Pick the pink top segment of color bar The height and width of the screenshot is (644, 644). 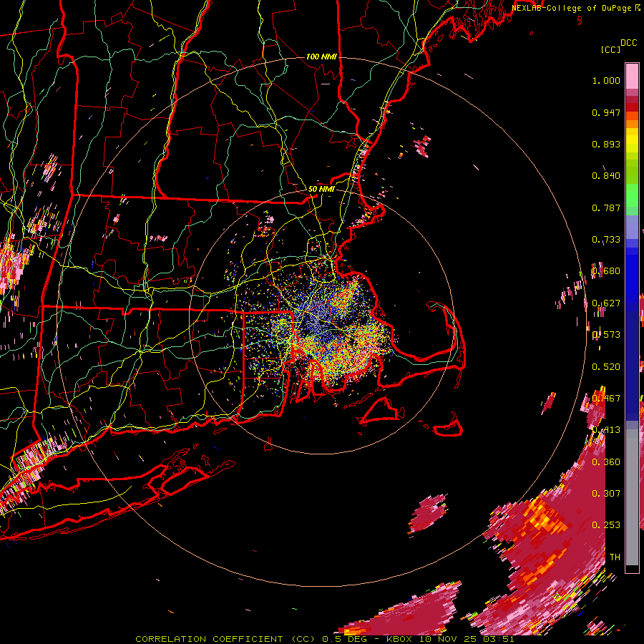(632, 76)
